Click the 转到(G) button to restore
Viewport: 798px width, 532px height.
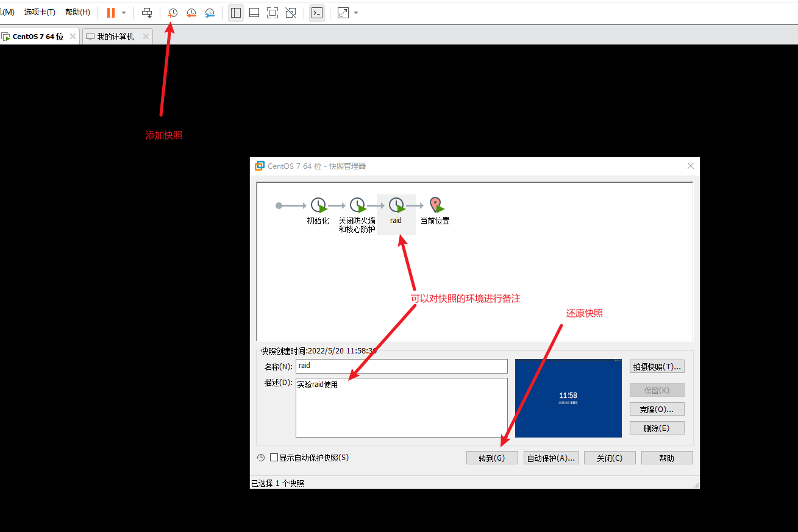click(492, 458)
